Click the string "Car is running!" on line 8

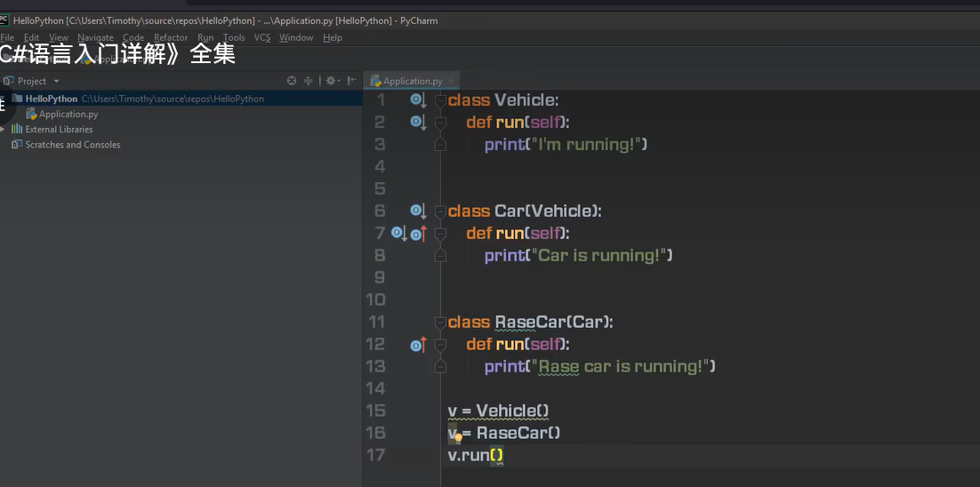point(601,255)
